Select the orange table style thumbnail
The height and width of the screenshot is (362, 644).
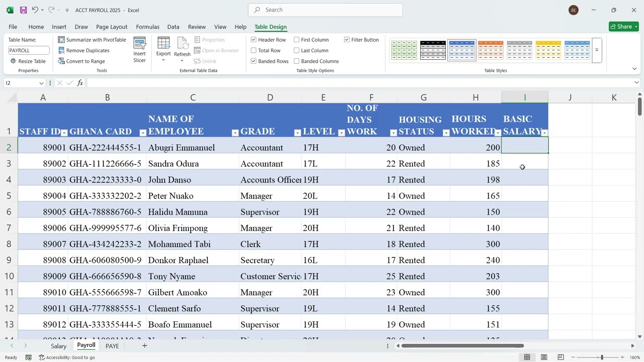coord(491,50)
